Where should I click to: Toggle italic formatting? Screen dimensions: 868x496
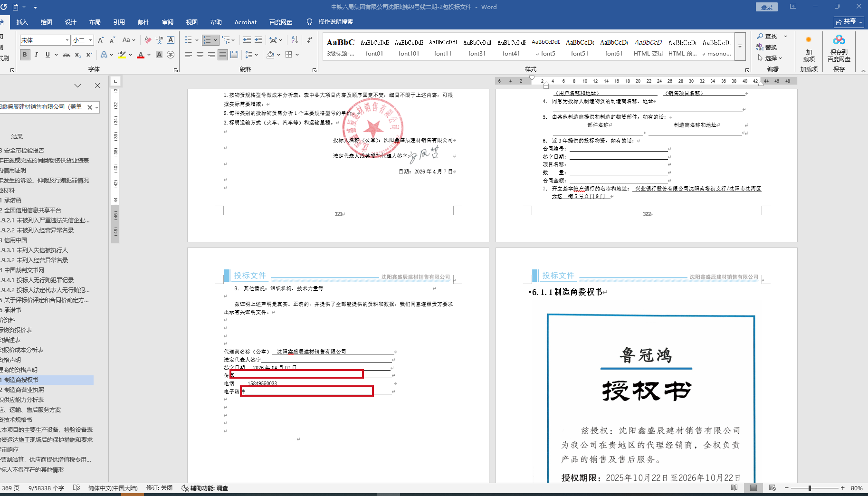coord(36,55)
